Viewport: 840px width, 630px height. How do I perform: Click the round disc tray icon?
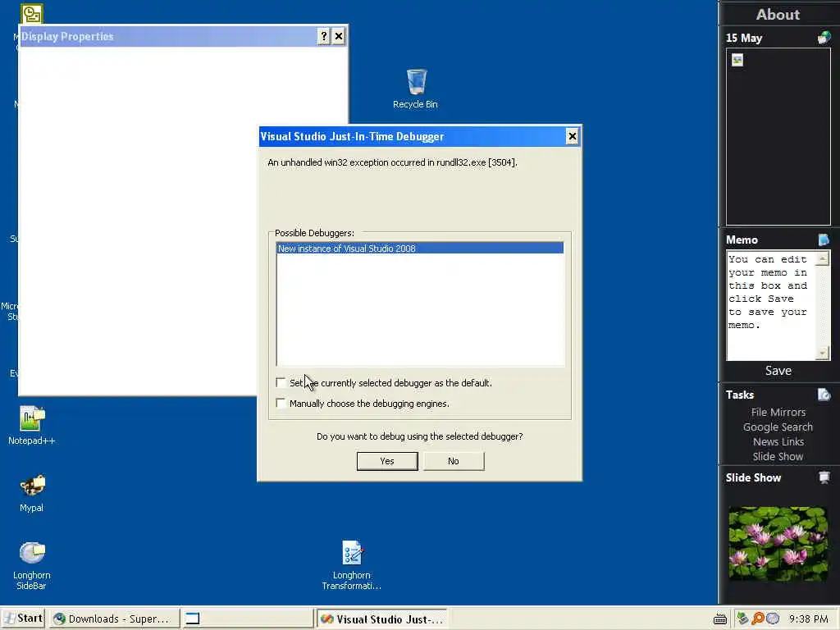[773, 619]
